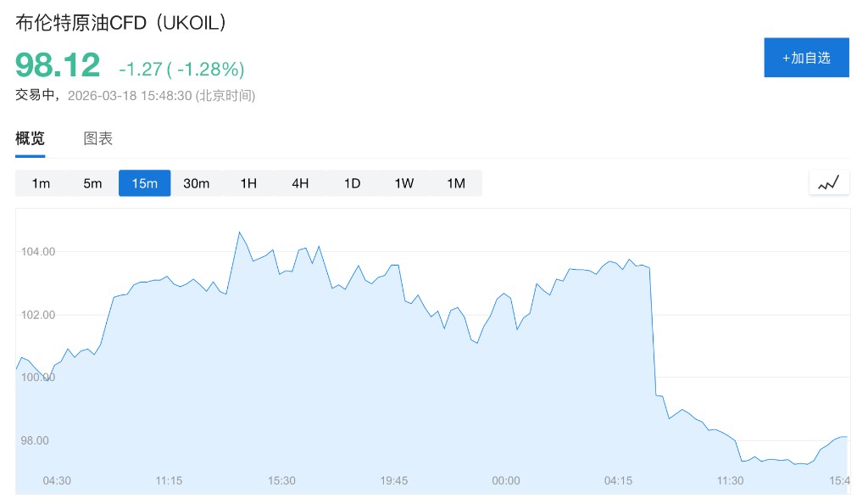
Task: Switch to the 30m interval
Action: click(197, 183)
